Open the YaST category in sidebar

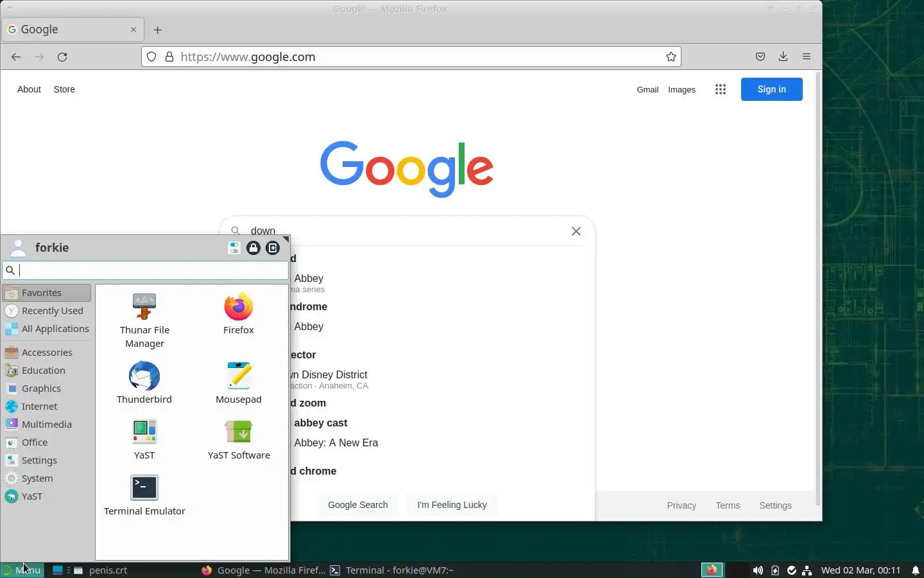coord(47,496)
